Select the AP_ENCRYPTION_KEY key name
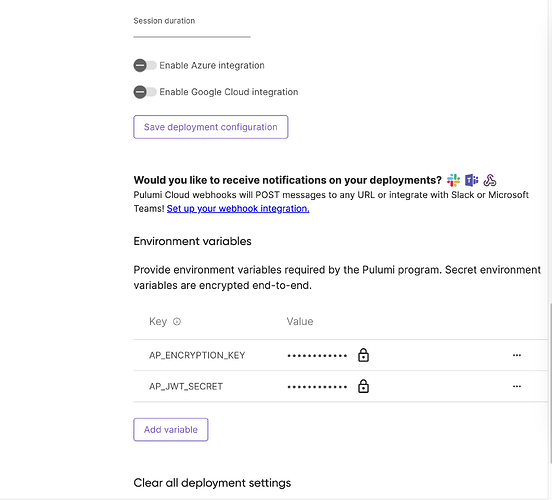552x500 pixels. click(197, 355)
